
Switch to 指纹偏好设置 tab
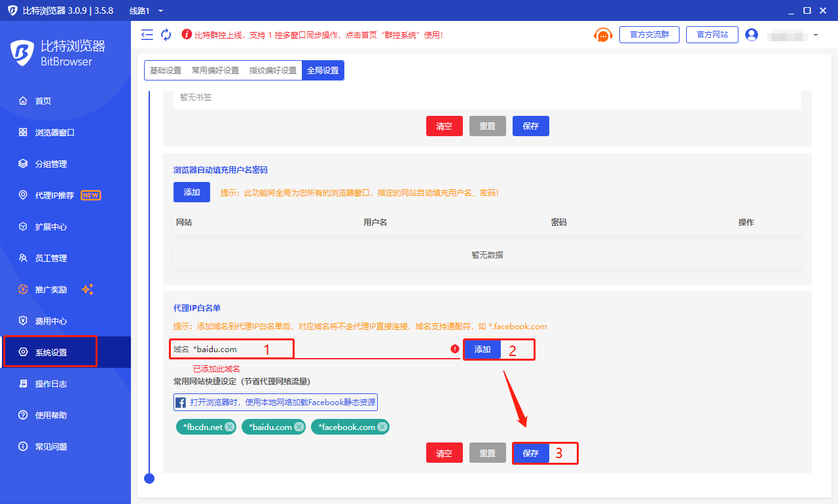pyautogui.click(x=273, y=71)
